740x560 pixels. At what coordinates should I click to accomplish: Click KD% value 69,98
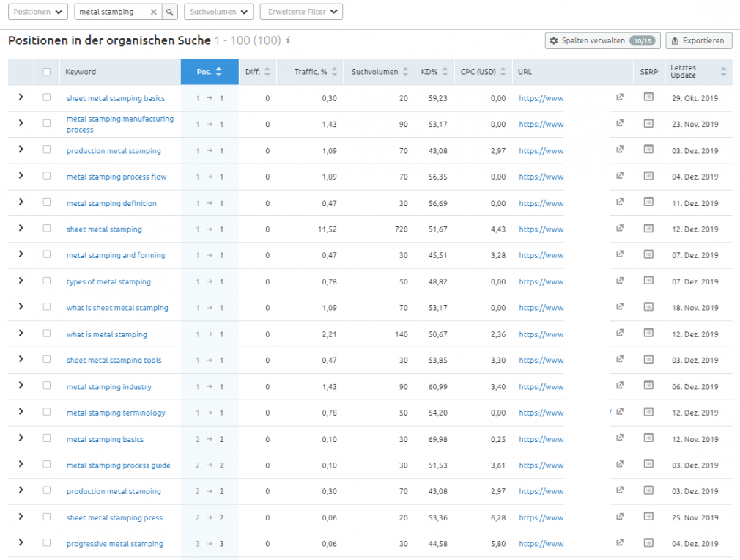point(438,439)
